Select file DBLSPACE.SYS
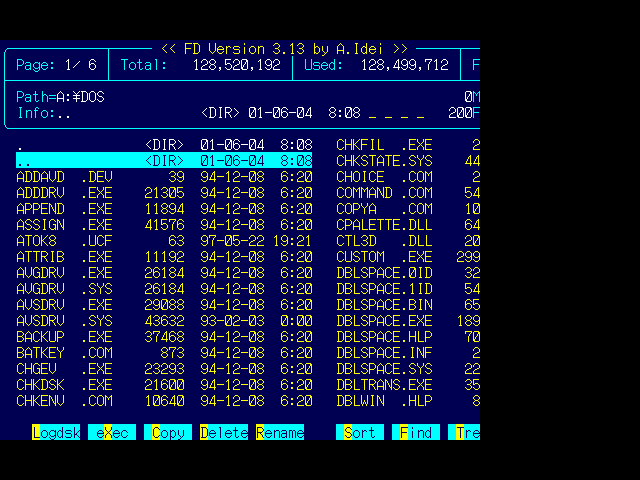Viewport: 640px width, 480px height. 408,369
